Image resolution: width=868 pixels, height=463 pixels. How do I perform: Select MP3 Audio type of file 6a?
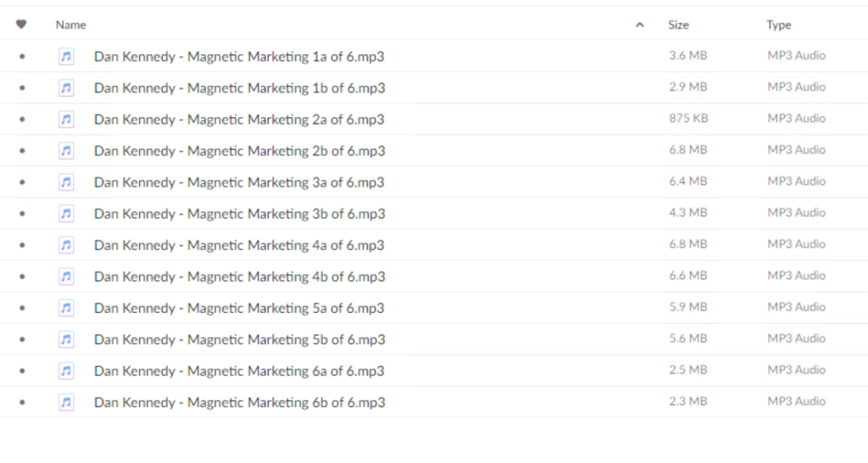coord(796,370)
